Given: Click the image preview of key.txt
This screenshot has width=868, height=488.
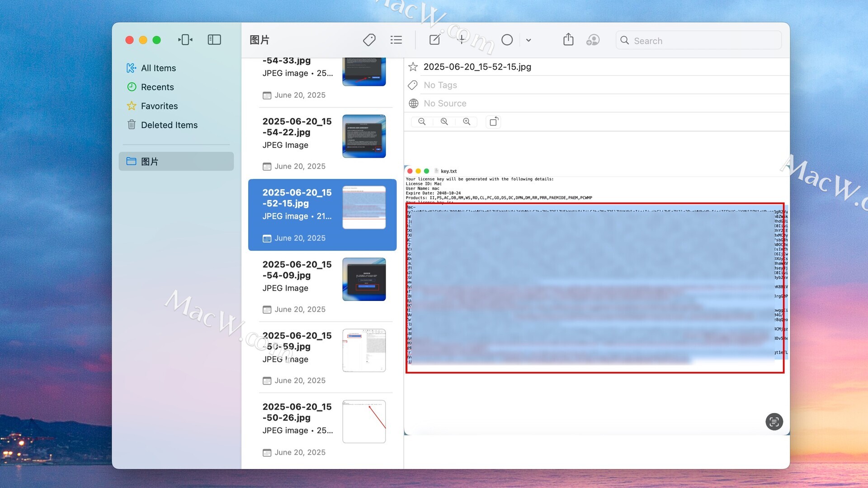Looking at the screenshot, I should point(596,300).
